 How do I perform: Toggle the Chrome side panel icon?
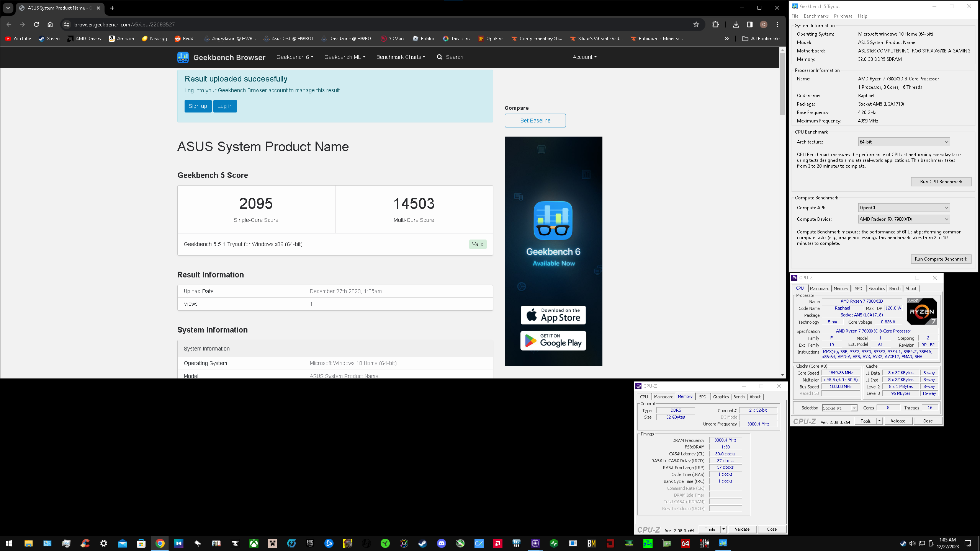[749, 24]
